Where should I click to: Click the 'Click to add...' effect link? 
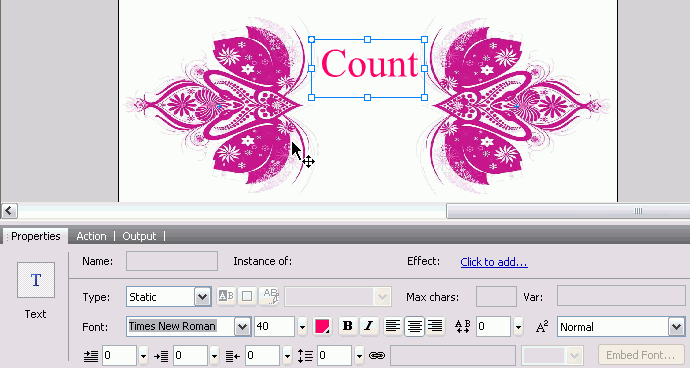tap(494, 262)
